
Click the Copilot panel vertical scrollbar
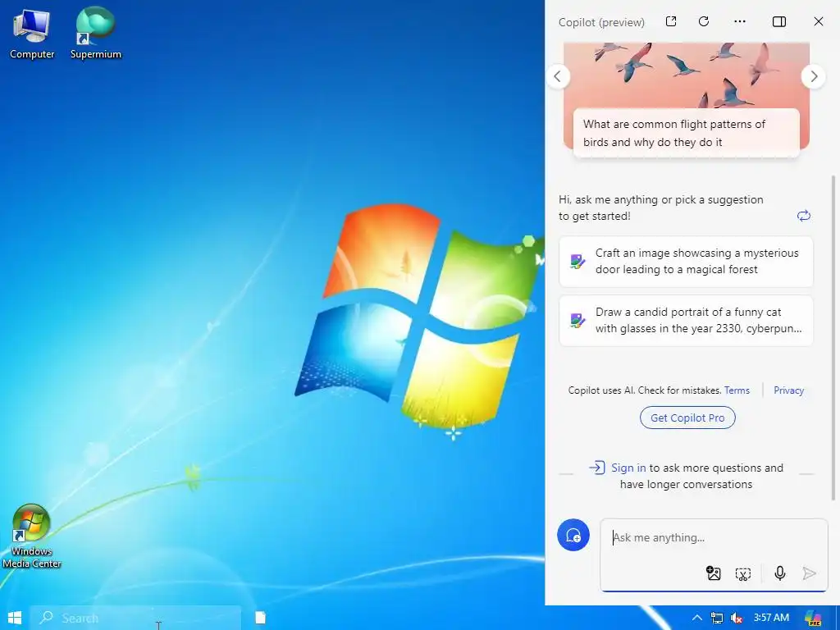pos(833,337)
